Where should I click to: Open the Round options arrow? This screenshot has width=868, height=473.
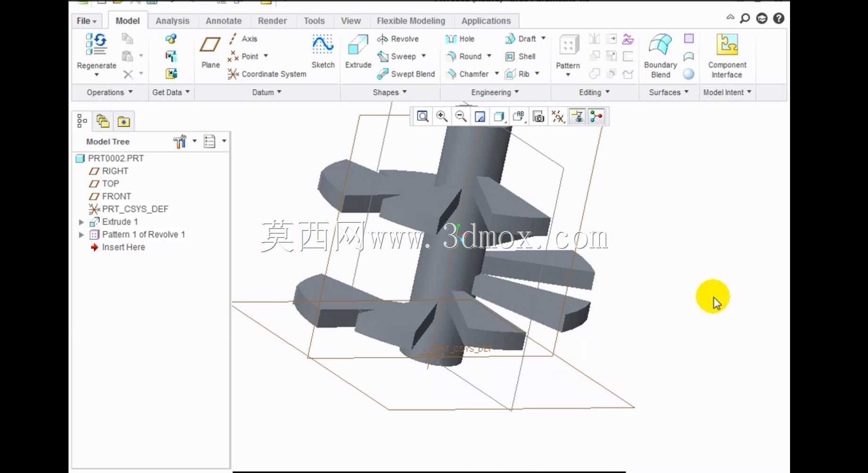(489, 56)
